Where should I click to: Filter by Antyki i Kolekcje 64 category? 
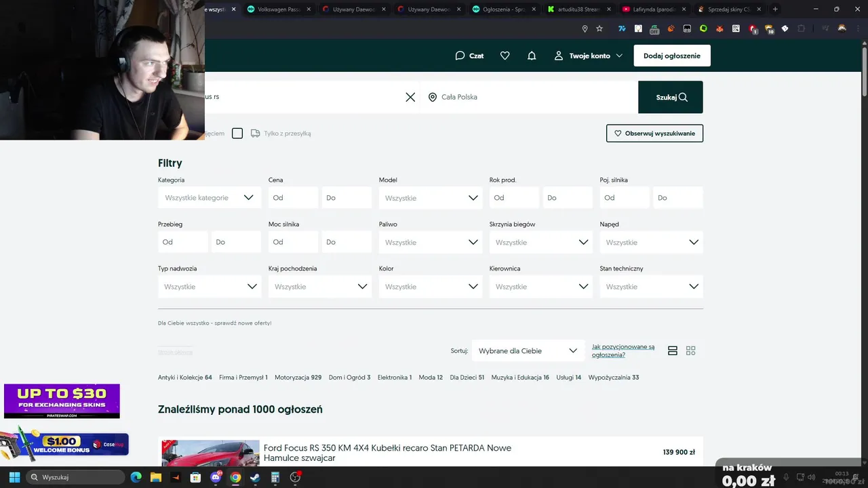[185, 378]
